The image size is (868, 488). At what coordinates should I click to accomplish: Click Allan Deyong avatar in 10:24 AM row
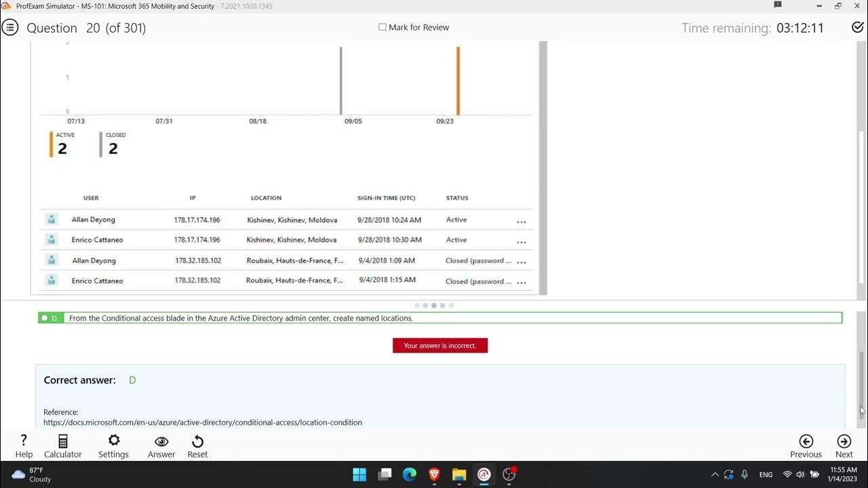pos(51,219)
